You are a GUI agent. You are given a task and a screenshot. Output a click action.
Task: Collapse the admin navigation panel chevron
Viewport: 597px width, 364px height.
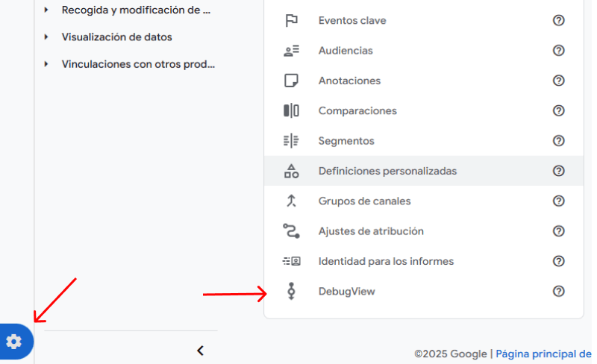click(x=200, y=351)
